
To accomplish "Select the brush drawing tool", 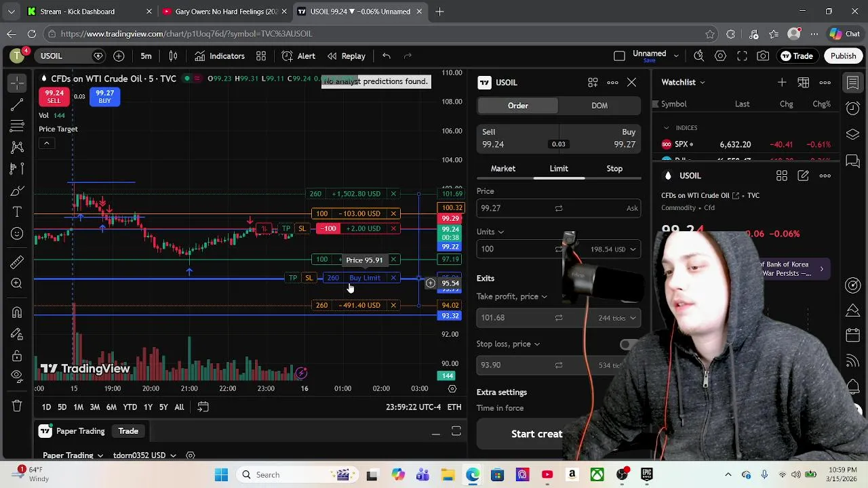I will coord(17,191).
